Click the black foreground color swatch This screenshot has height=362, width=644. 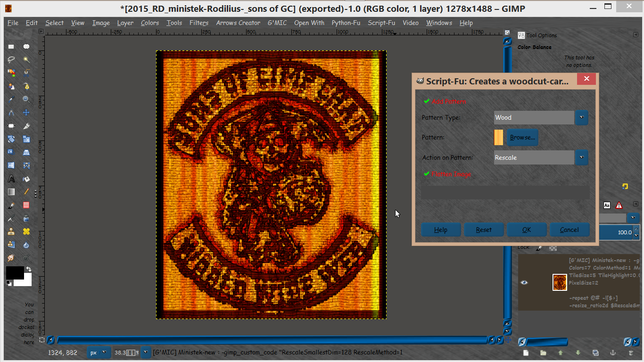(x=15, y=272)
